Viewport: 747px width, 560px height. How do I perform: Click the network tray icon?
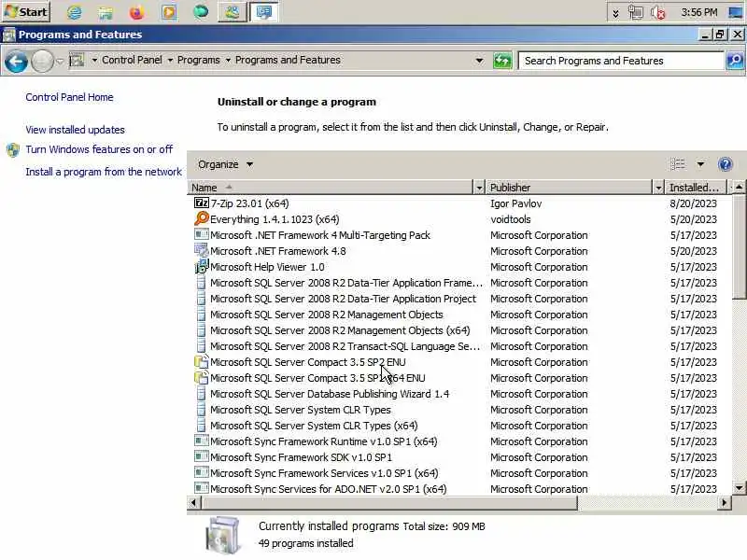click(x=636, y=12)
